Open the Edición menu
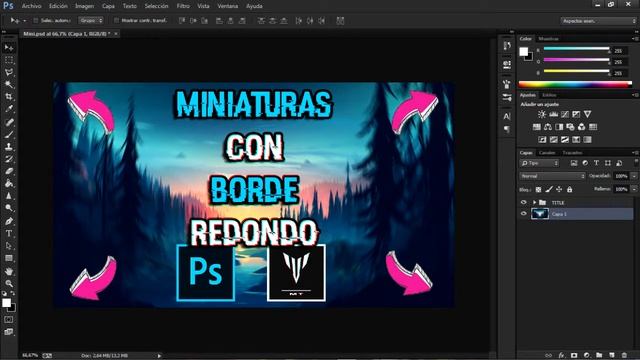 (58, 6)
